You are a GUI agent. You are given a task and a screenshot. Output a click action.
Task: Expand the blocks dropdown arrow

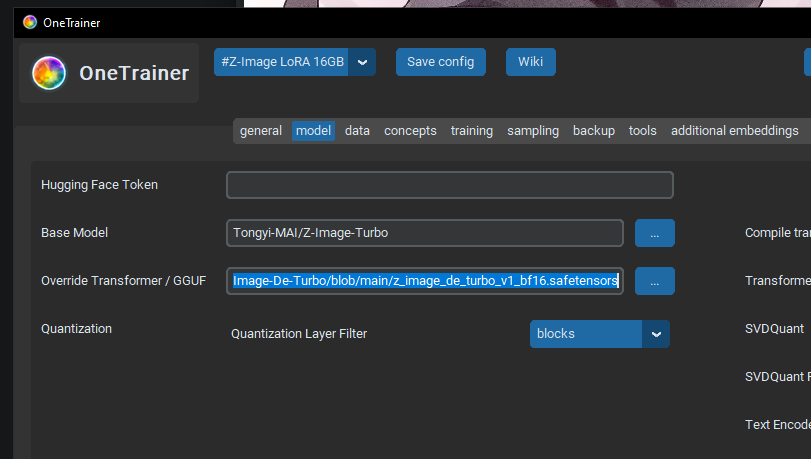(656, 334)
